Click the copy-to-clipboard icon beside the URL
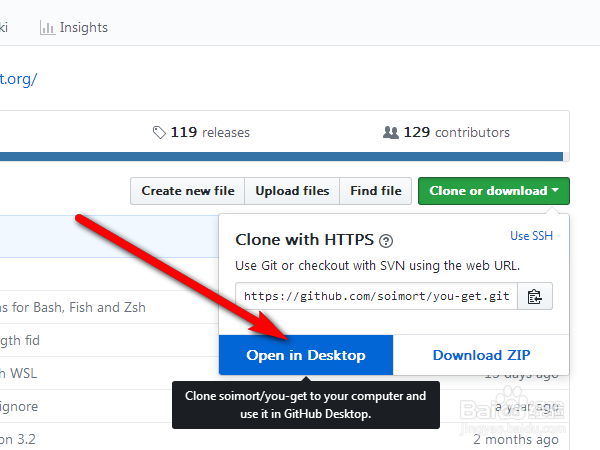The width and height of the screenshot is (600, 450). pos(535,296)
